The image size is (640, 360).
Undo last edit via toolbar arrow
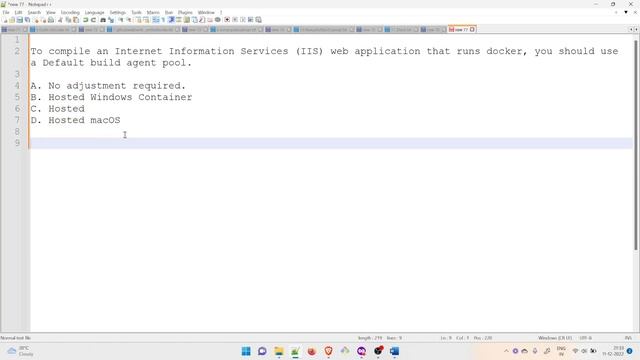(85, 20)
